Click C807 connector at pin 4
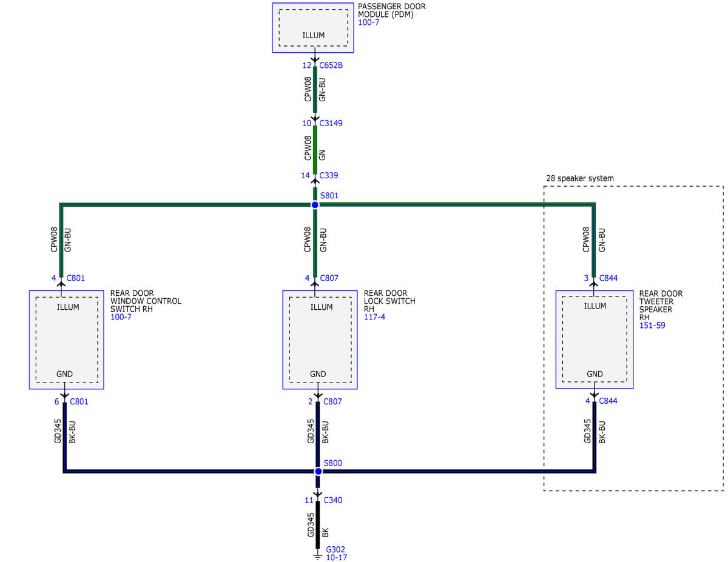The height and width of the screenshot is (562, 728). [x=329, y=279]
